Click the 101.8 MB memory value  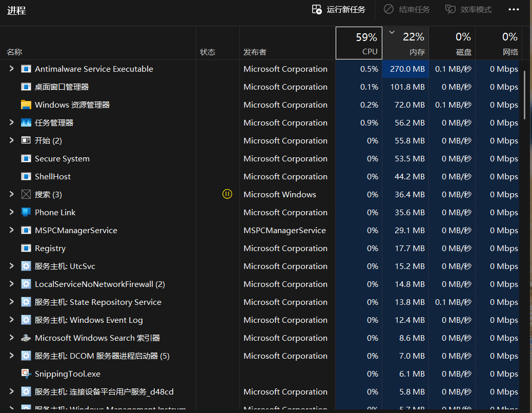coord(407,87)
